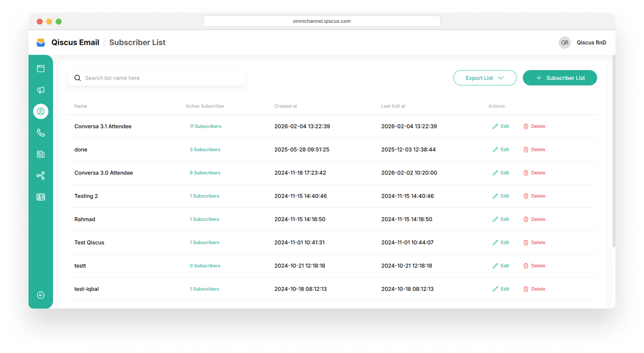Open the megaphone broadcast icon
This screenshot has height=353, width=644.
coord(41,90)
